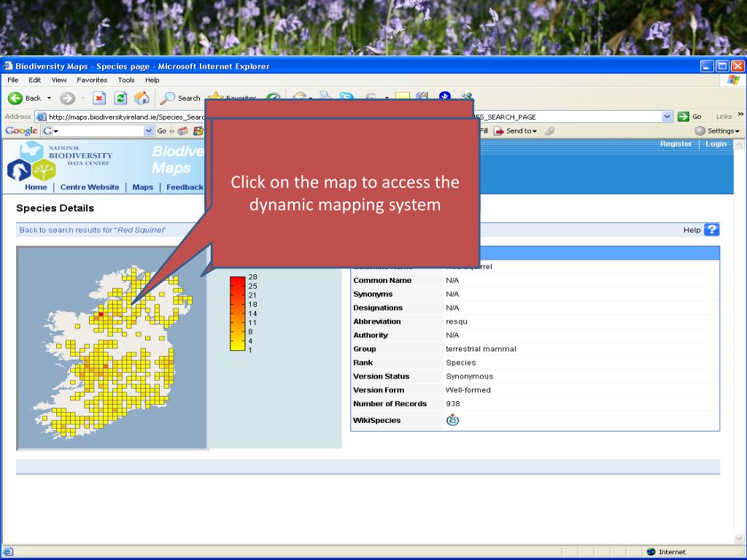The image size is (747, 560).
Task: Open the File menu
Action: click(x=13, y=80)
